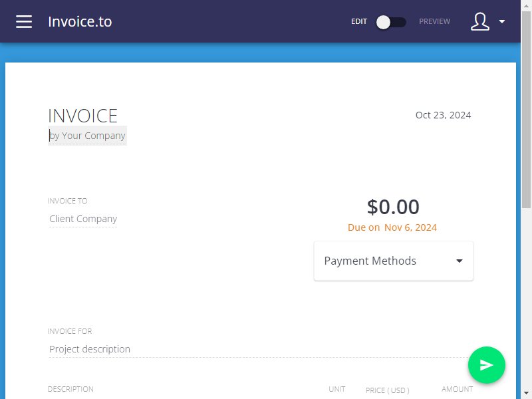Click the scrollbar down arrow
Screen dimensions: 532x399
[x=526, y=393]
